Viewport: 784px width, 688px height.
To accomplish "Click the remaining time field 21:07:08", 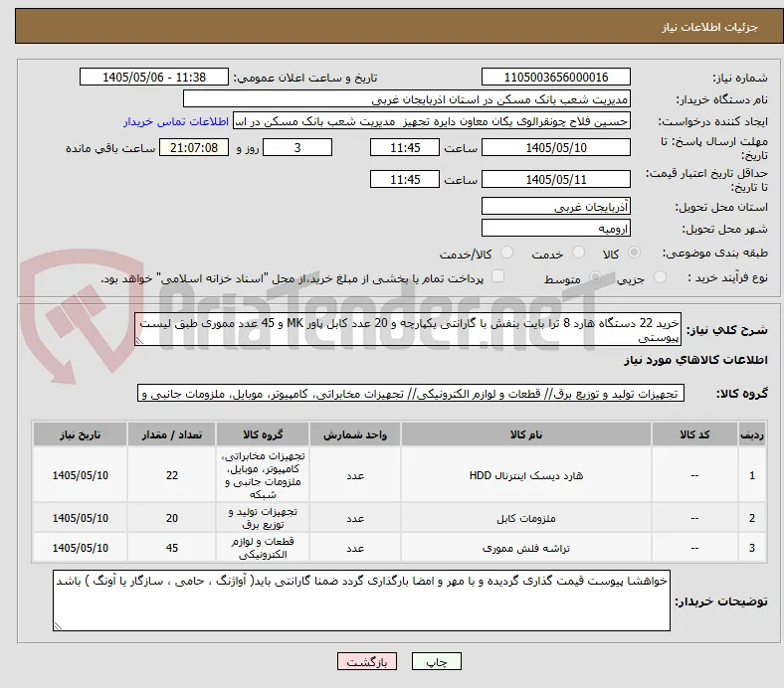I will coord(194,147).
